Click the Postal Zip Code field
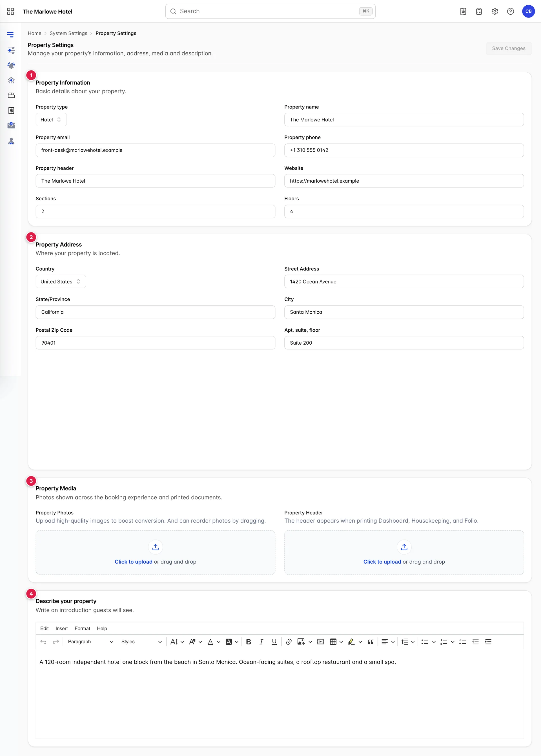 coord(155,343)
